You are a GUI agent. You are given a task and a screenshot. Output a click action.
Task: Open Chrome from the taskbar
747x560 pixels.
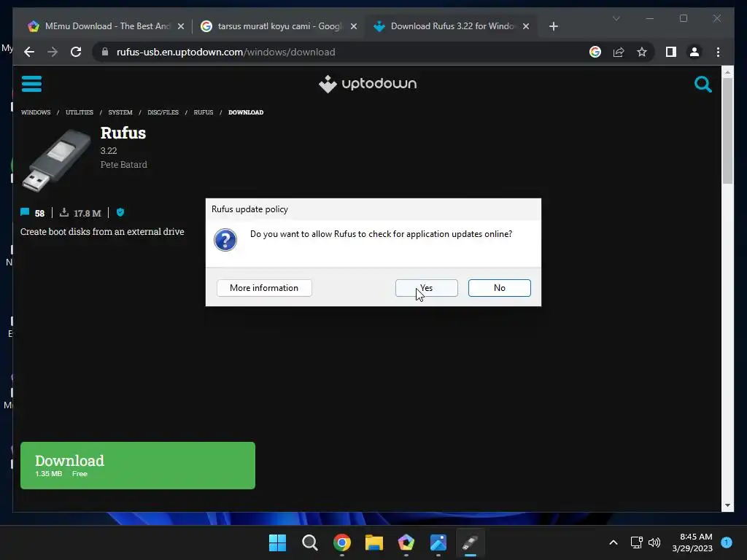pos(341,542)
